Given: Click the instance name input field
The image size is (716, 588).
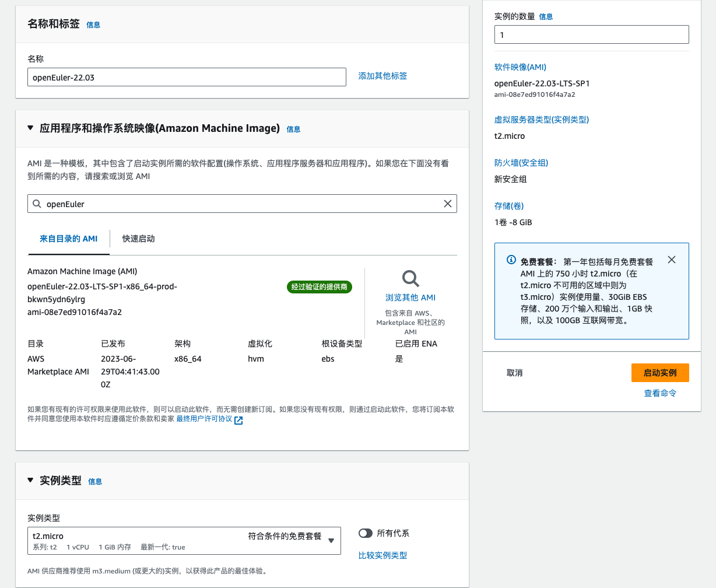Looking at the screenshot, I should click(x=187, y=77).
